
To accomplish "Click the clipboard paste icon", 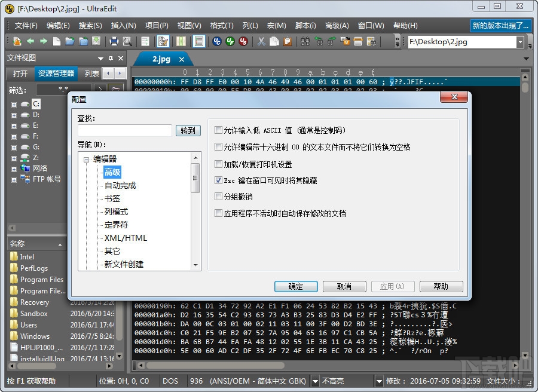I will 288,41.
